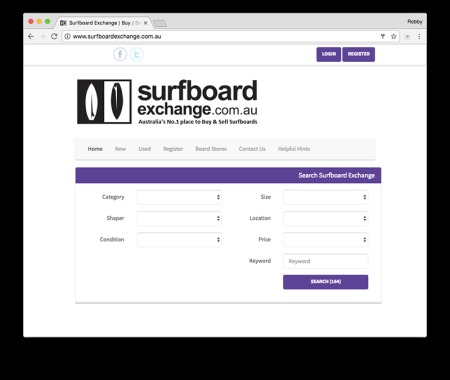The height and width of the screenshot is (380, 450).
Task: Select the Used nav item
Action: point(145,149)
